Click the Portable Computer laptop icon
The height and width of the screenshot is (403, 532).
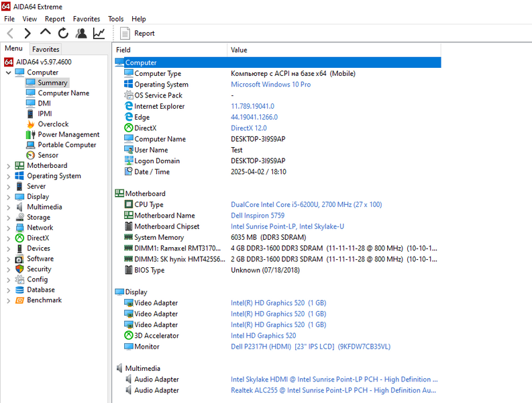31,145
